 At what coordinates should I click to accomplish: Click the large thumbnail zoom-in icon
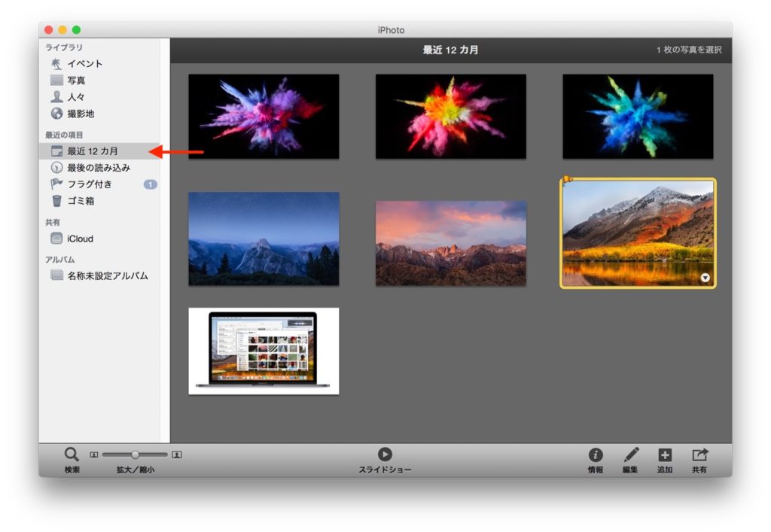[x=177, y=454]
